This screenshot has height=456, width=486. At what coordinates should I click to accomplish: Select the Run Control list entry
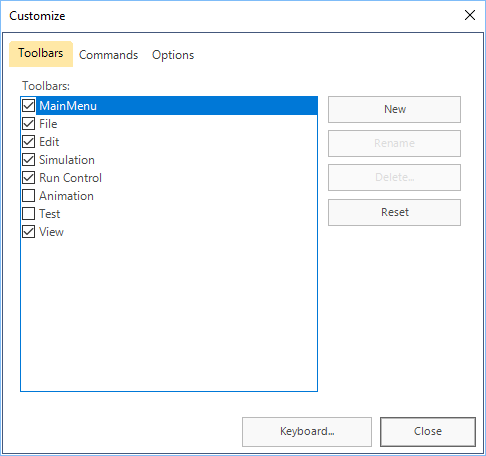click(x=70, y=178)
